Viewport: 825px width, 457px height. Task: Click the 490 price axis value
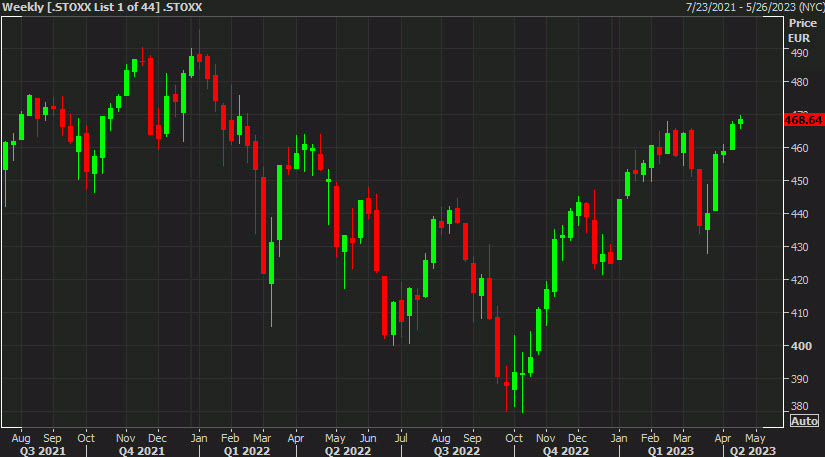pyautogui.click(x=799, y=53)
